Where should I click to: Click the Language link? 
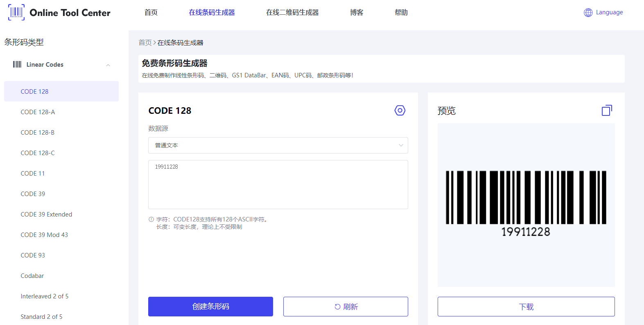pos(609,12)
